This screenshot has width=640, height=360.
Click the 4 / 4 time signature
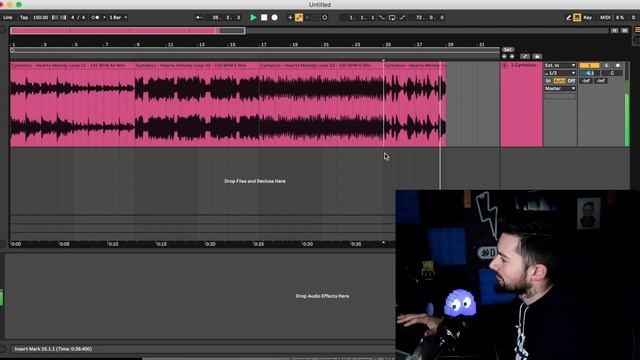78,18
